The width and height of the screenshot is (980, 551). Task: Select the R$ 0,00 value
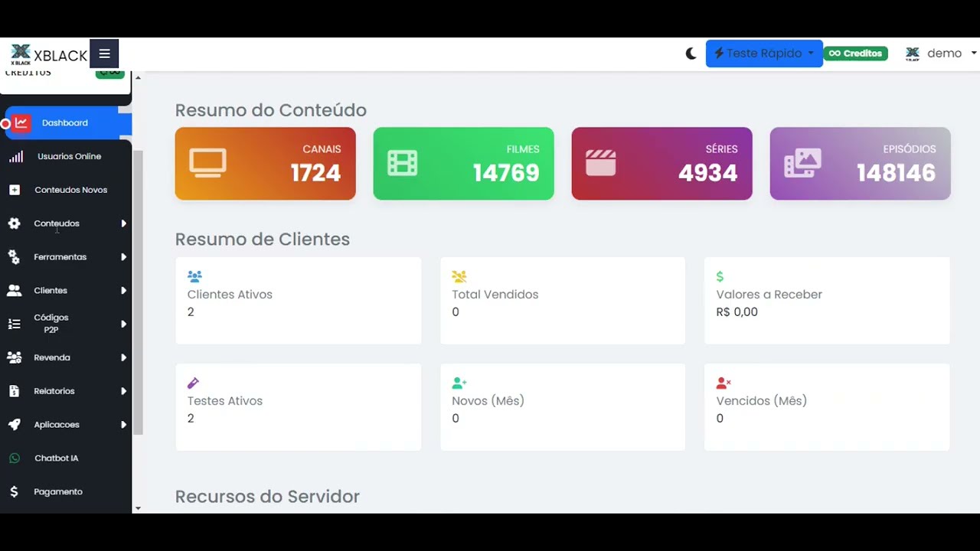point(737,312)
